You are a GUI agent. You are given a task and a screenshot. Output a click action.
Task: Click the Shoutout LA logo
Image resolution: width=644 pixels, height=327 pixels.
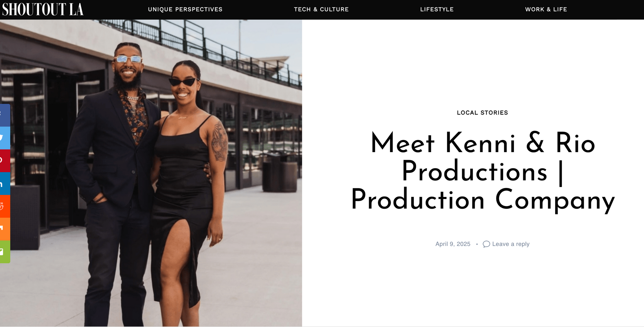coord(43,9)
